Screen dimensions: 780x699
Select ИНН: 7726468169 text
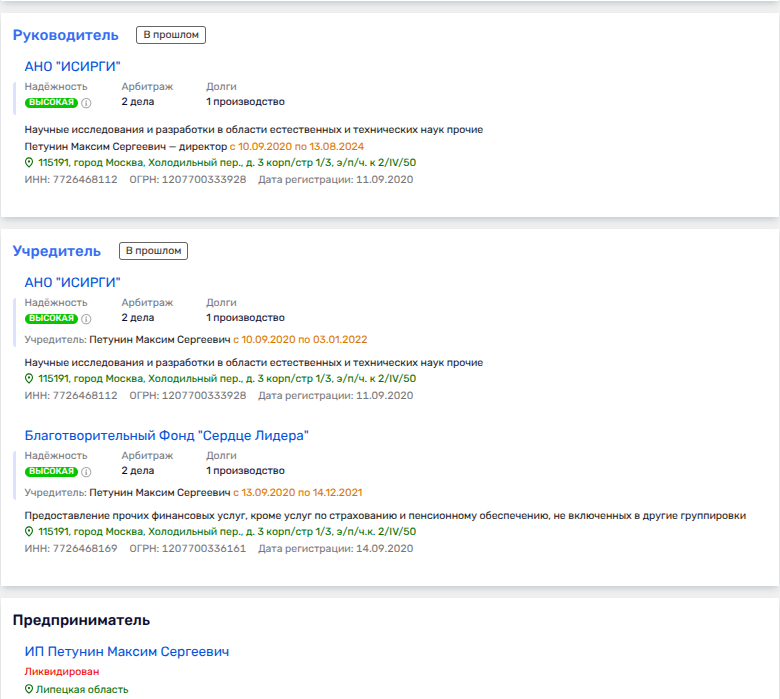pyautogui.click(x=71, y=549)
